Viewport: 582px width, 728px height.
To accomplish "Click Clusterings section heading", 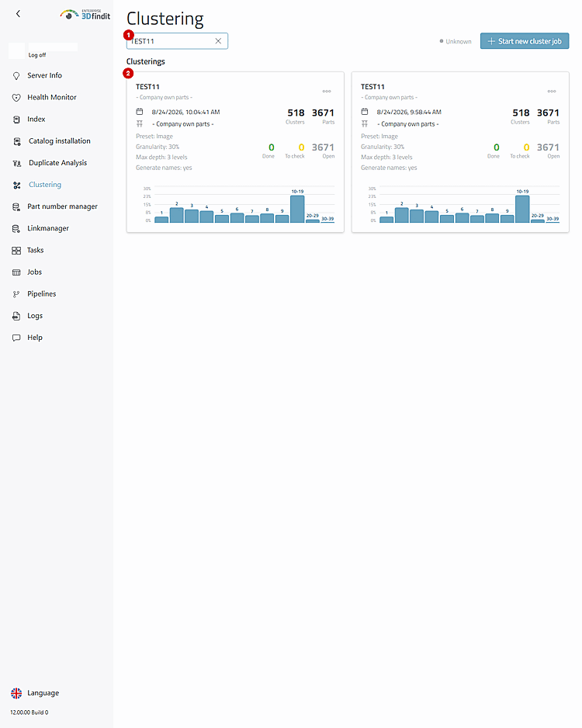I will tap(146, 61).
